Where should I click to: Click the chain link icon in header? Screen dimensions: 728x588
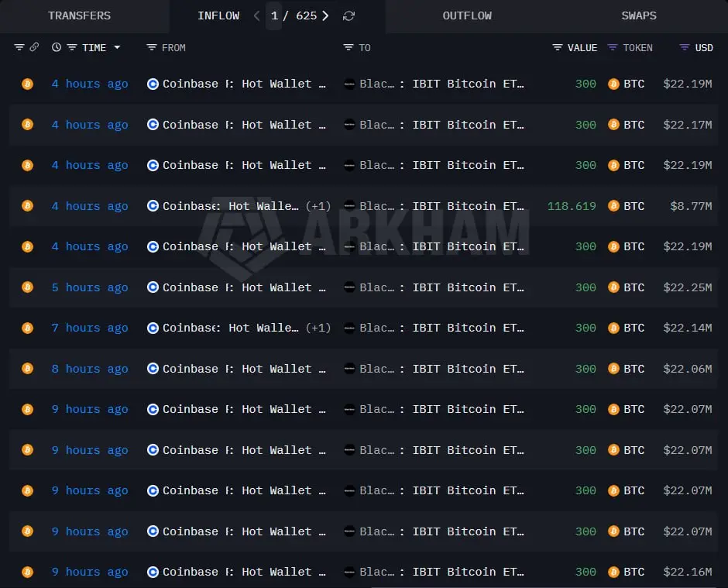[34, 47]
